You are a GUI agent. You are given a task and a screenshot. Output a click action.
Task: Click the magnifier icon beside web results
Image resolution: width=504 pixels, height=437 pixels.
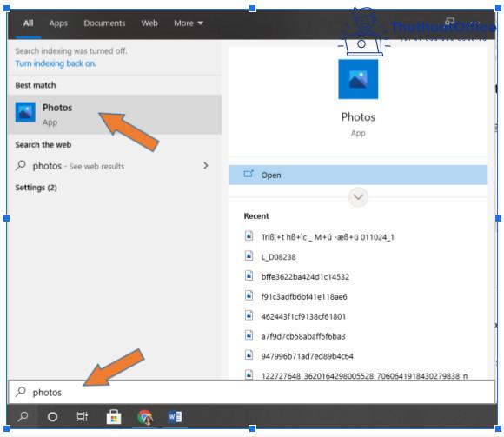tap(21, 165)
